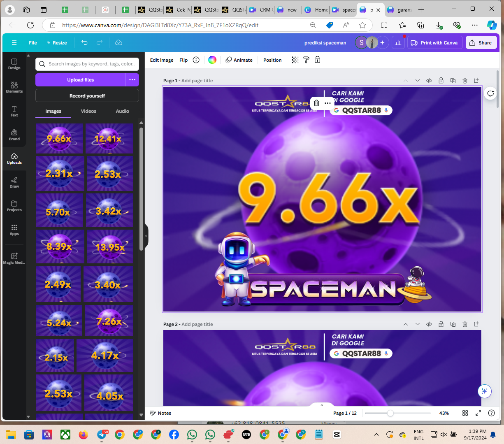Open the Resize dropdown
This screenshot has height=444, width=504.
57,43
